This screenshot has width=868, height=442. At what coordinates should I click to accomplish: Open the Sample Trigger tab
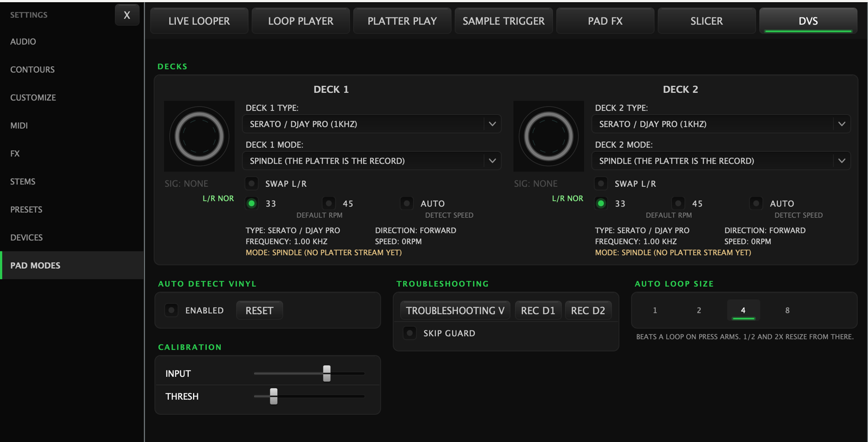(503, 21)
